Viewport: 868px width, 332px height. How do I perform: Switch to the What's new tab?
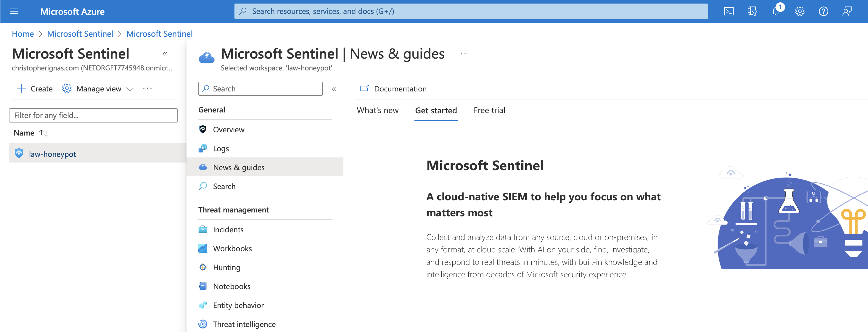pos(377,110)
